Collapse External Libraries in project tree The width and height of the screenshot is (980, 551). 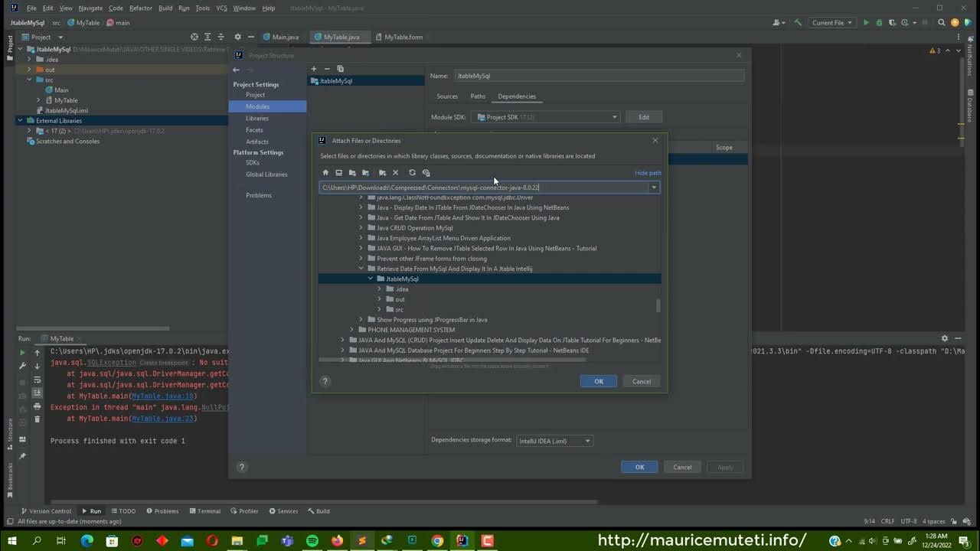point(20,120)
